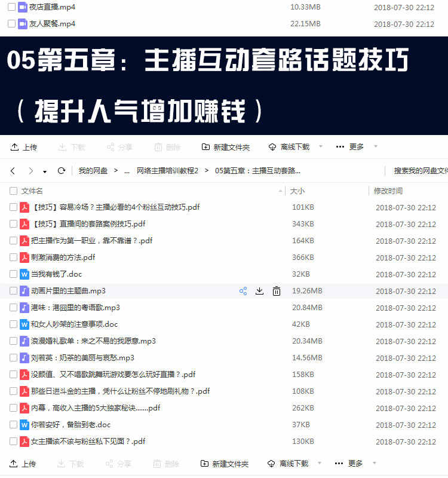448x478 pixels.
Task: Click music icon of 港味：港囧里的粤语歌.mp3
Action: pos(24,308)
